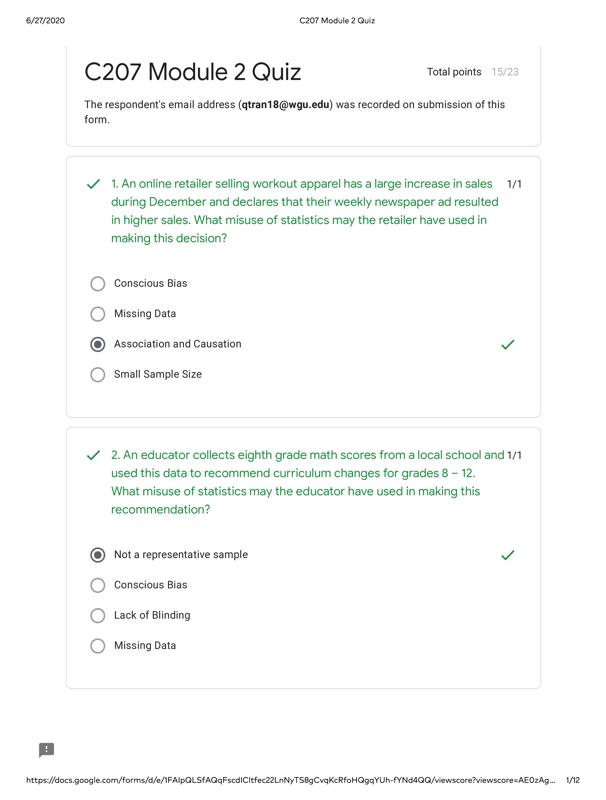Screen dimensions: 606x800
Task: Click the checkmark next to Association and Causation
Action: point(508,345)
